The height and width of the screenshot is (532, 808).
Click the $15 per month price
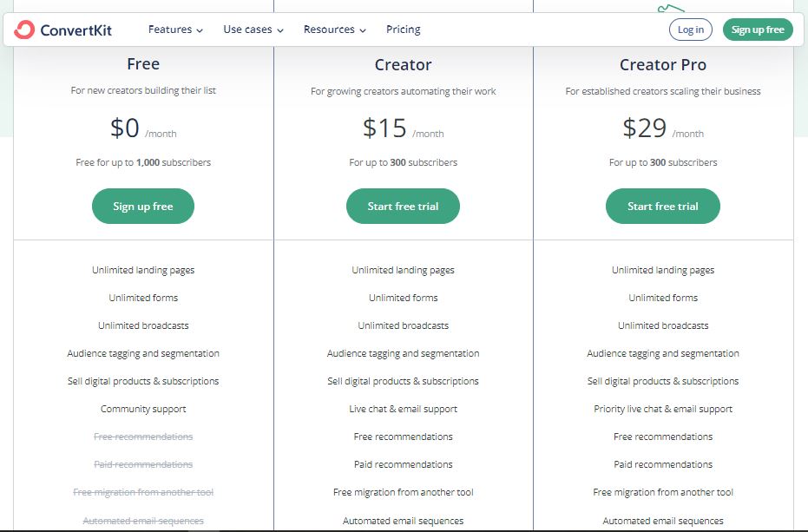(385, 128)
